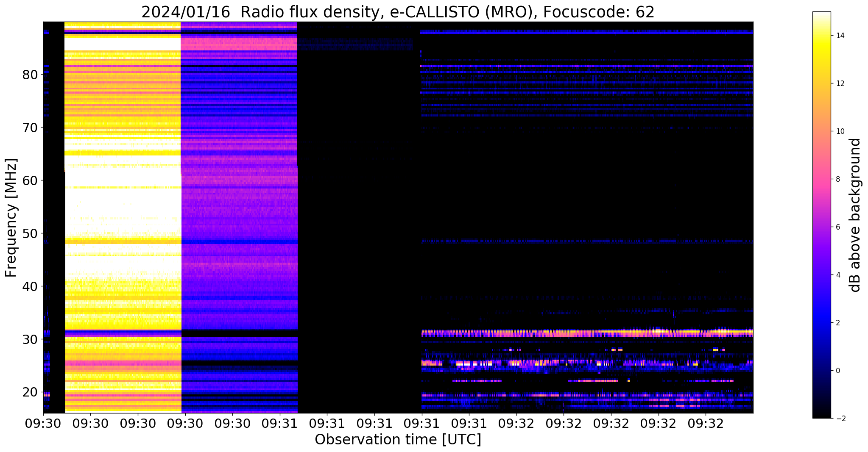Click the 40 MHz tick label
Viewport: 868px width, 452px height.
pos(30,287)
